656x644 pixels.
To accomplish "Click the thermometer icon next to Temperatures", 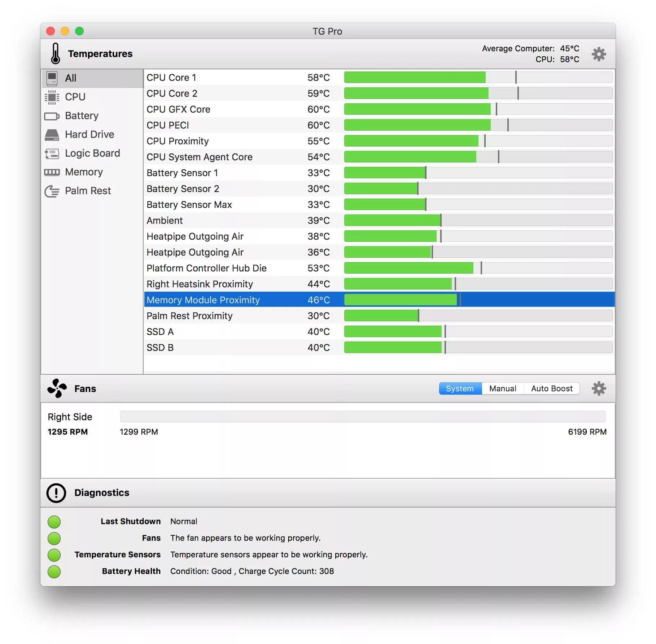I will 56,53.
